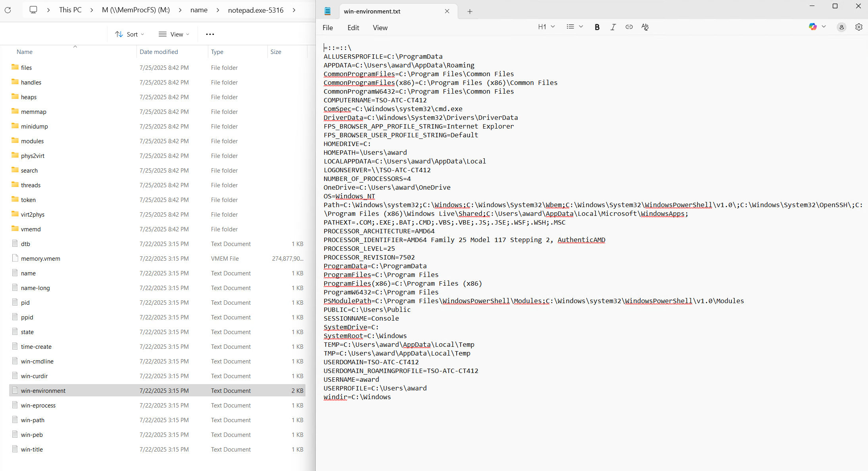Click the COMPUTERNAME=TSO-ATC-CT412 line
This screenshot has height=471, width=868.
[x=375, y=100]
